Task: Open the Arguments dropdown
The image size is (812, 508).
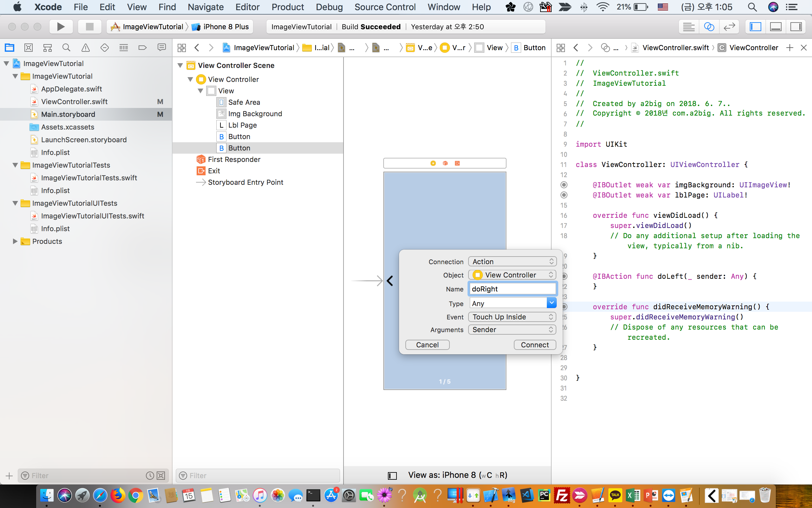Action: point(512,330)
